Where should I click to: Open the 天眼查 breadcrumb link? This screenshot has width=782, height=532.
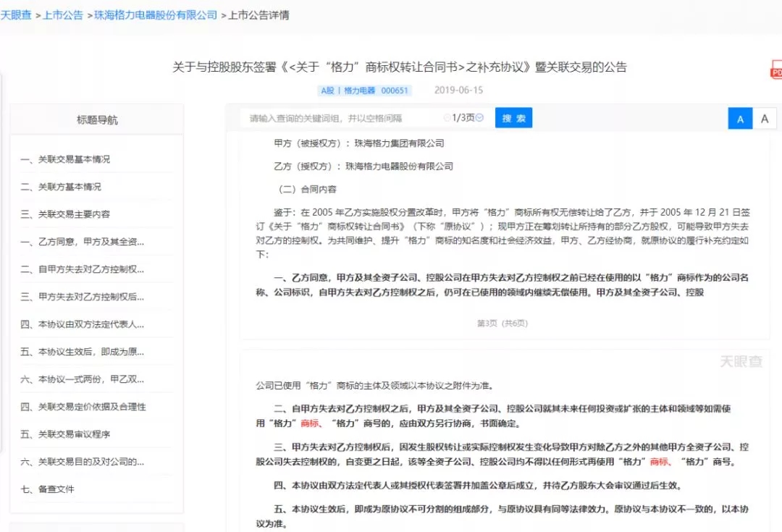(x=15, y=15)
